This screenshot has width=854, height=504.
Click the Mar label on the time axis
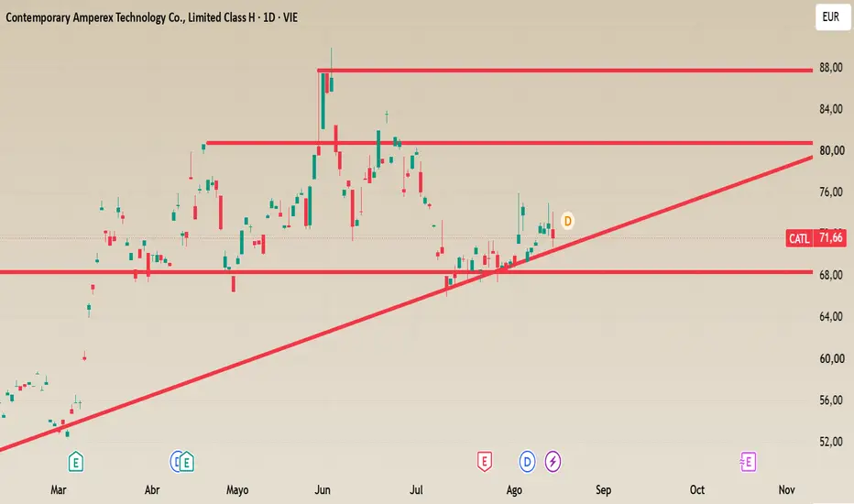59,490
